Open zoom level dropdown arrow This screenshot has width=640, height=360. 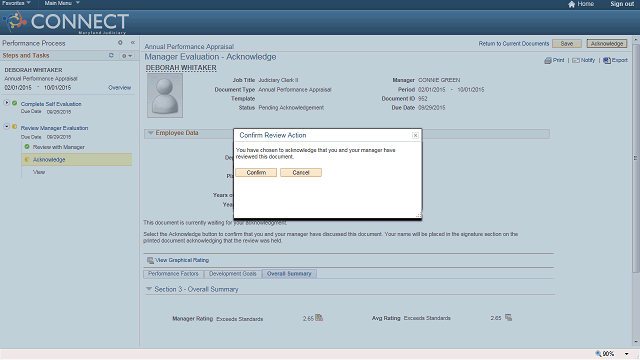[x=627, y=354]
